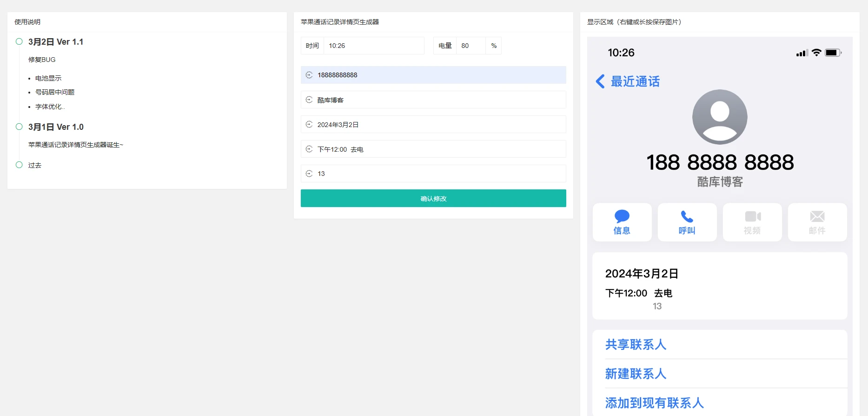Click the 使用说明 panel title
Image resolution: width=868 pixels, height=416 pixels.
27,22
